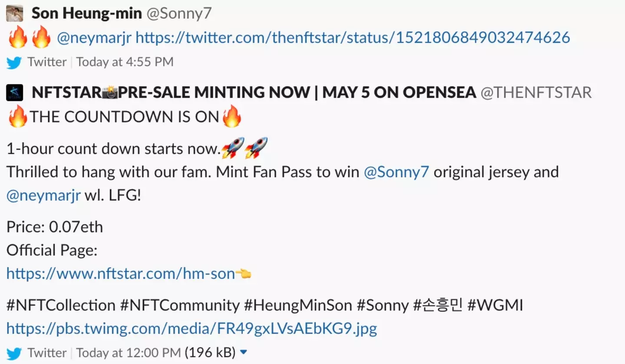The width and height of the screenshot is (625, 364).
Task: Select the Son Heung-min display name
Action: (x=86, y=13)
